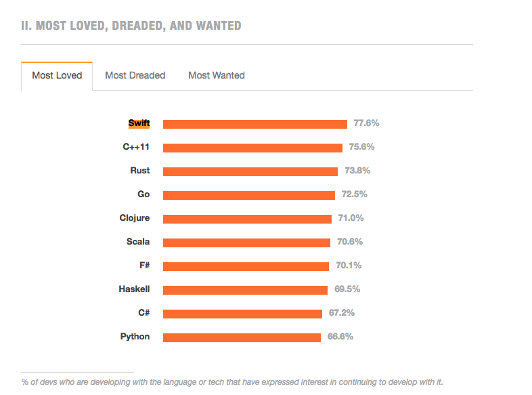Click the 72.5% value beside Go

[355, 194]
